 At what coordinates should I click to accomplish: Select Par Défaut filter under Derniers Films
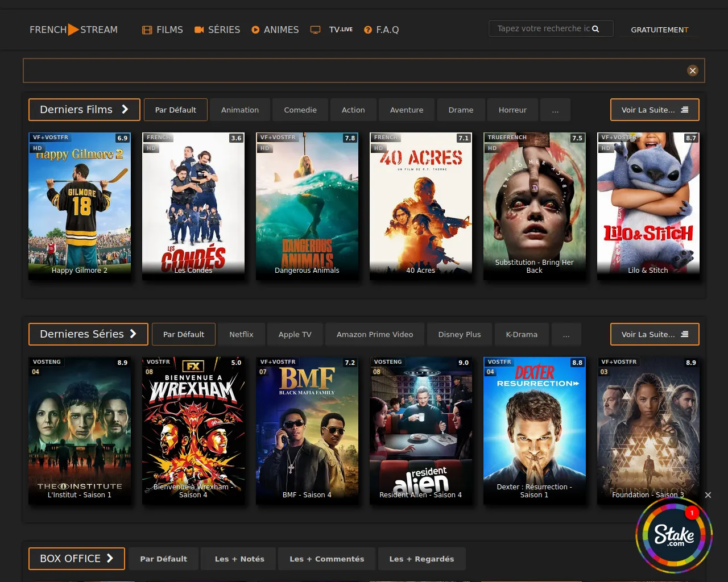point(175,110)
